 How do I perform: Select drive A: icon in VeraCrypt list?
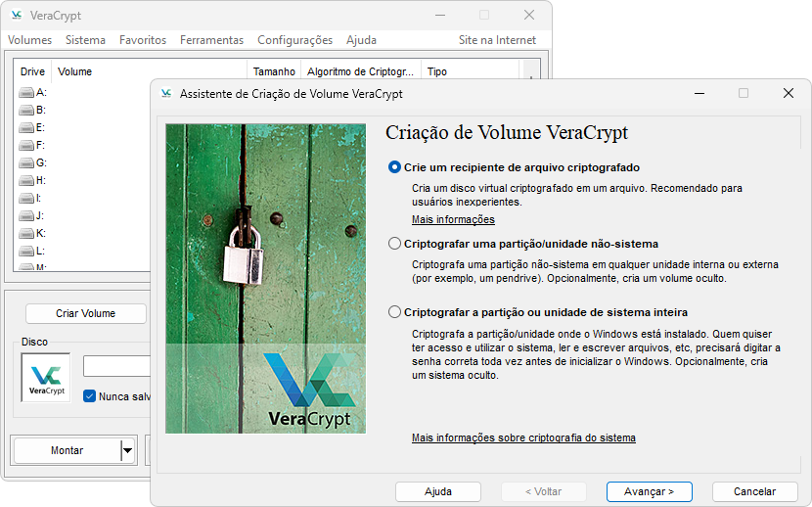pos(25,93)
